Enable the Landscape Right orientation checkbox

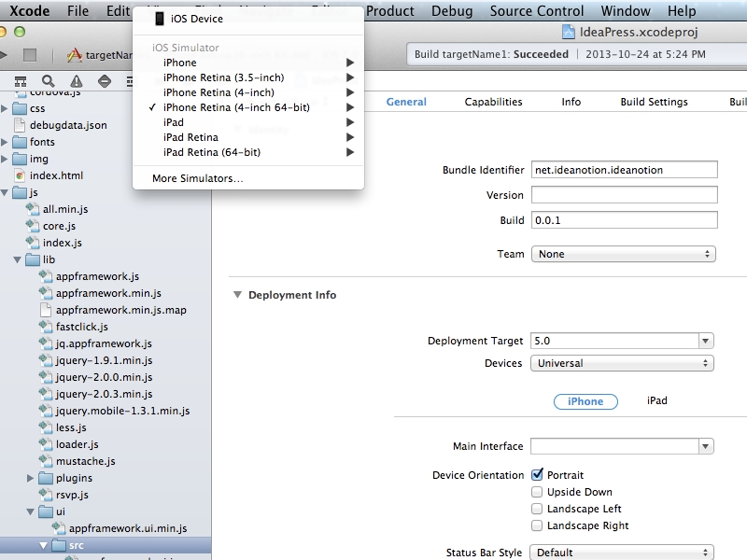pos(537,525)
